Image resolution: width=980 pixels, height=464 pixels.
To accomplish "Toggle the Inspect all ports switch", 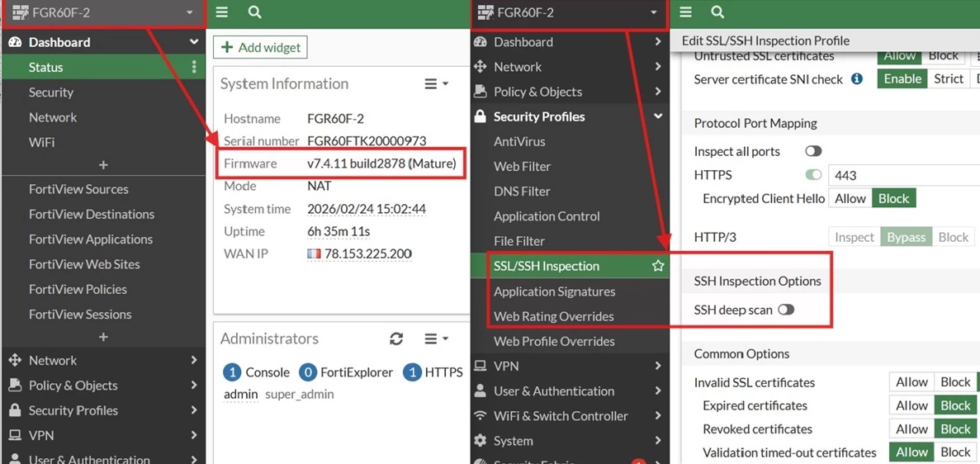I will [813, 151].
